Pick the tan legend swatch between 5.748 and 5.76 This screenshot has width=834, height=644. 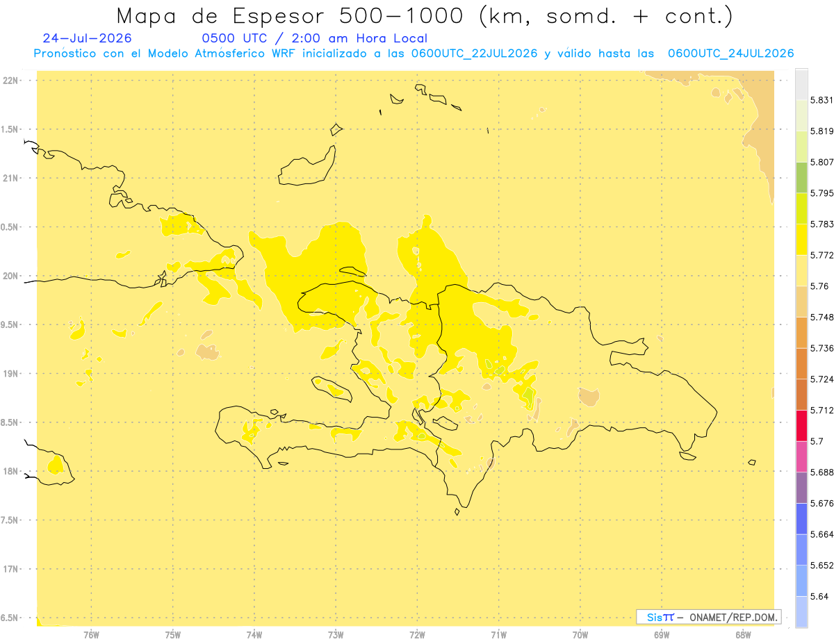(x=801, y=301)
